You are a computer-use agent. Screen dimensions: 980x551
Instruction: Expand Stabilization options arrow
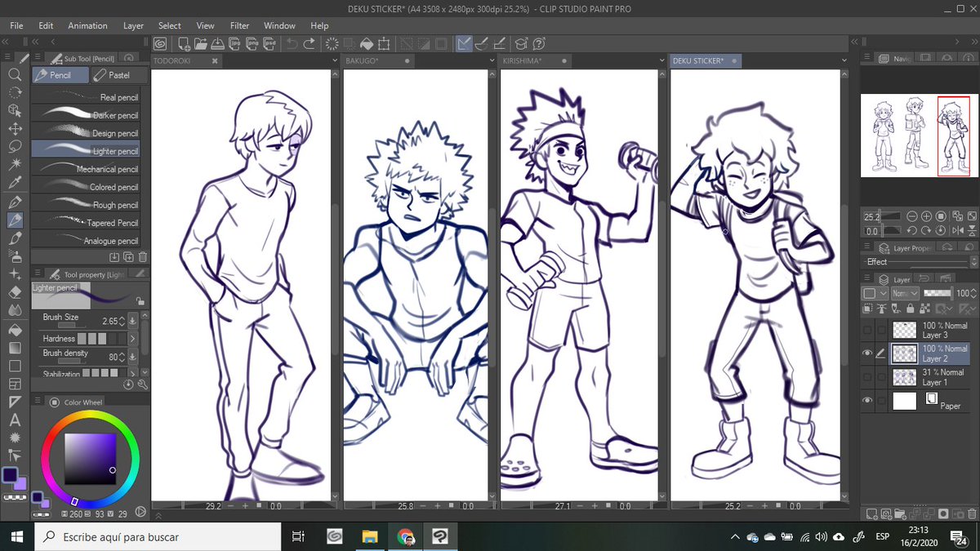pos(132,373)
